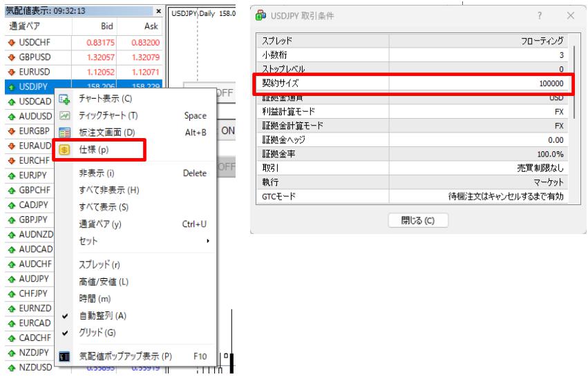Select ティックチャート (T) menu entry
The width and height of the screenshot is (588, 379).
(135, 116)
